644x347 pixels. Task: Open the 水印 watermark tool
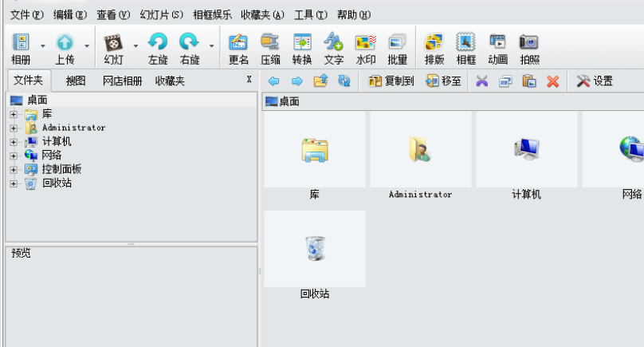pos(366,49)
